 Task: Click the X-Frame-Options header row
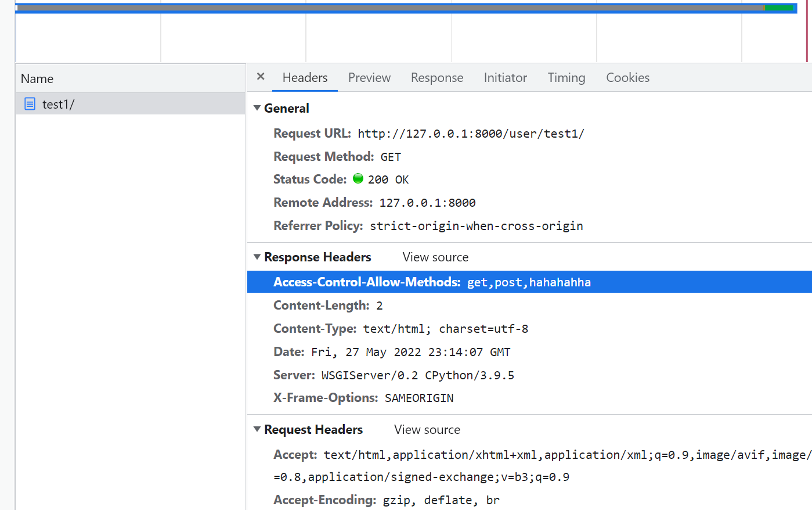point(363,398)
